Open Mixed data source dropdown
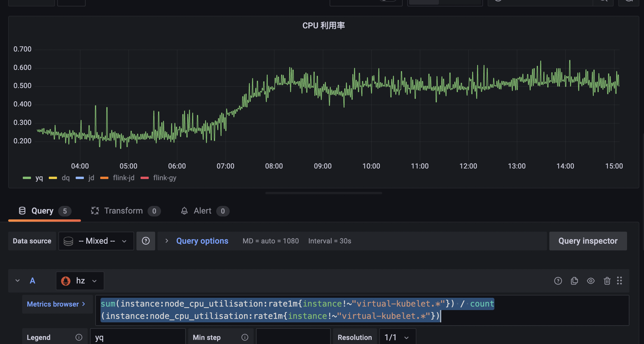The image size is (644, 344). pos(96,241)
